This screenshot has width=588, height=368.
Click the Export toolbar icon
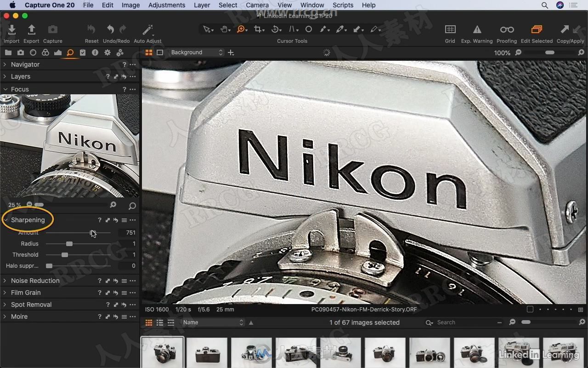pyautogui.click(x=31, y=30)
